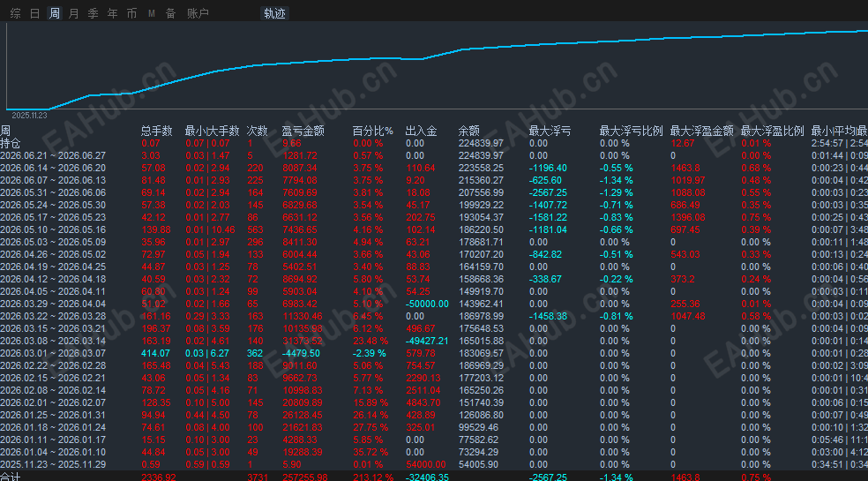Click the M tab
Image resolution: width=868 pixels, height=481 pixels.
point(151,13)
